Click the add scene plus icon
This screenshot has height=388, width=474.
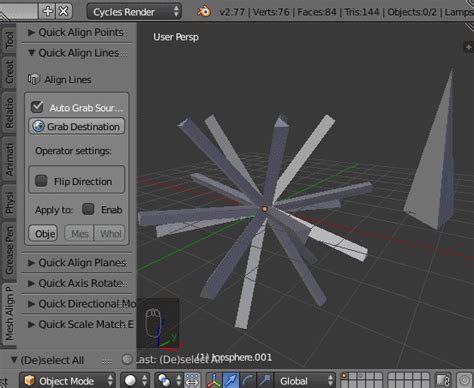(48, 11)
